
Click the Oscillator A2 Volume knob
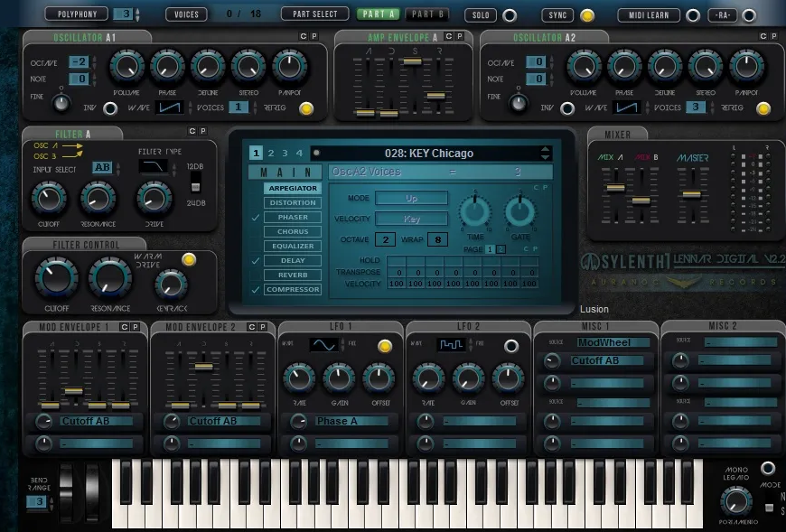pos(584,67)
